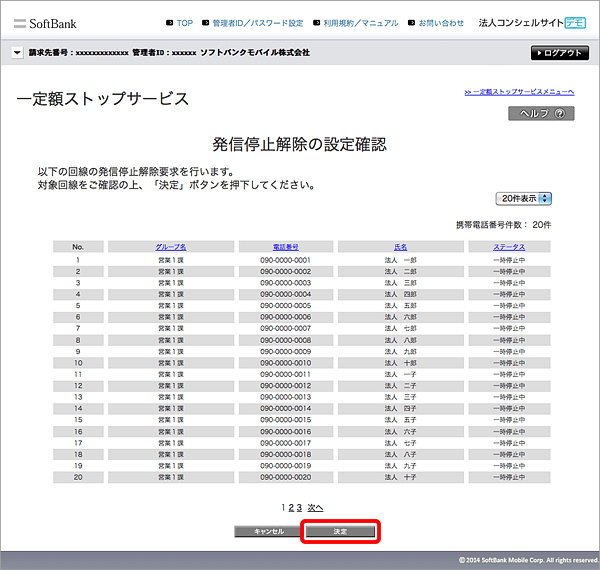Go to page 2 of results
The height and width of the screenshot is (570, 600).
tap(291, 508)
